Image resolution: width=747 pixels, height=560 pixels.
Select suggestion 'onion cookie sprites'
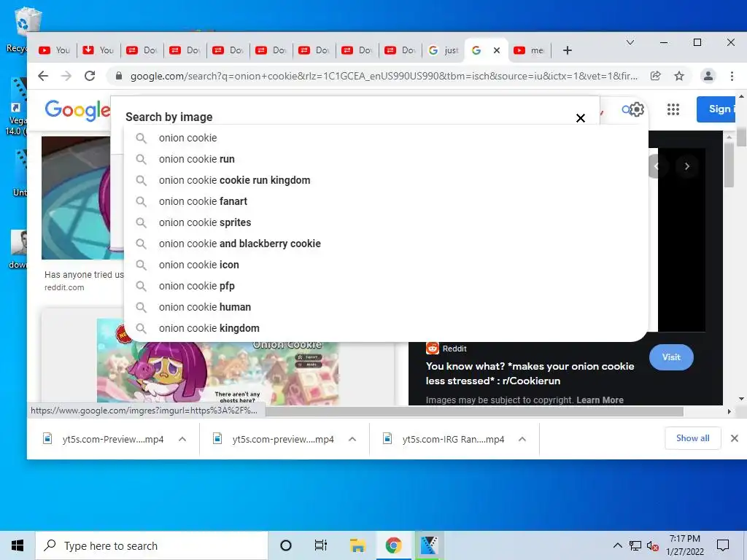pyautogui.click(x=386, y=222)
